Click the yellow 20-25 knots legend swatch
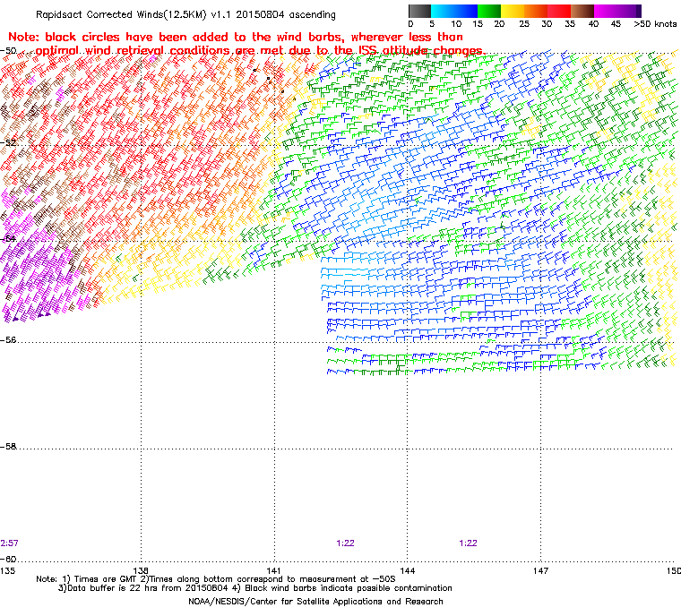Viewport: 681px width, 616px height. 513,11
